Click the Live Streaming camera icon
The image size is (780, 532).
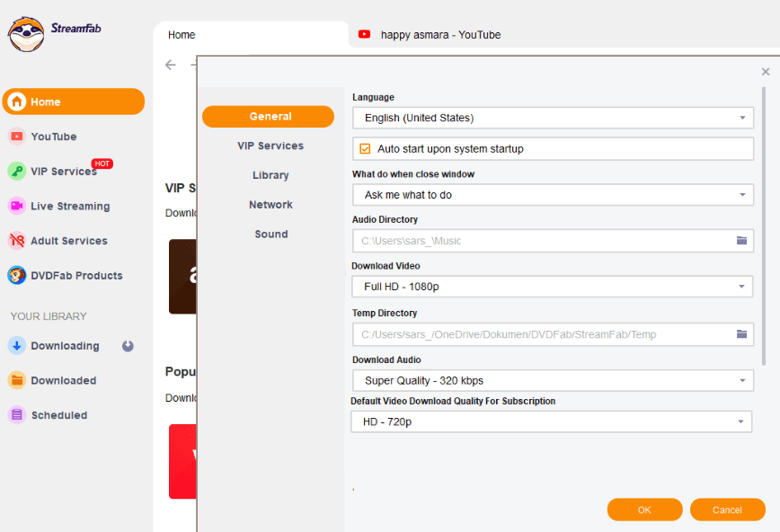pos(17,206)
